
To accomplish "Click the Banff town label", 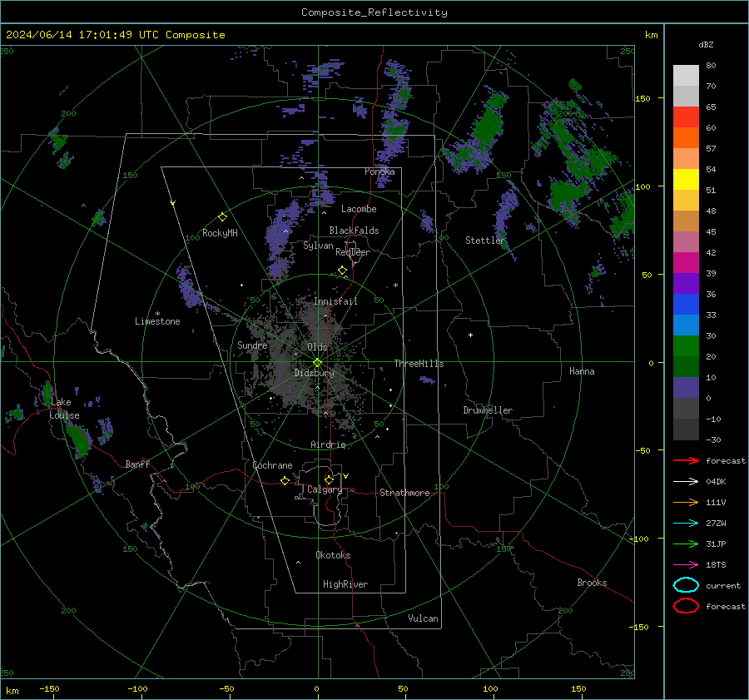I will 137,464.
